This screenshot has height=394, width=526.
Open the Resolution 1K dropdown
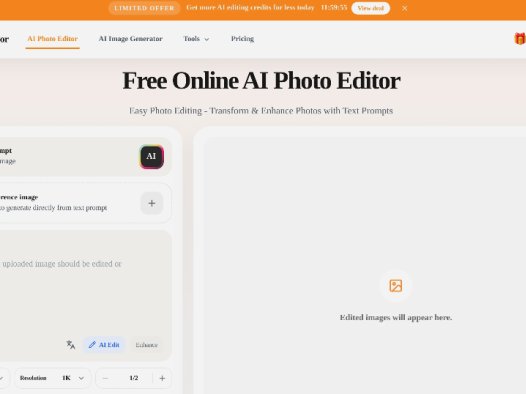[x=52, y=378]
